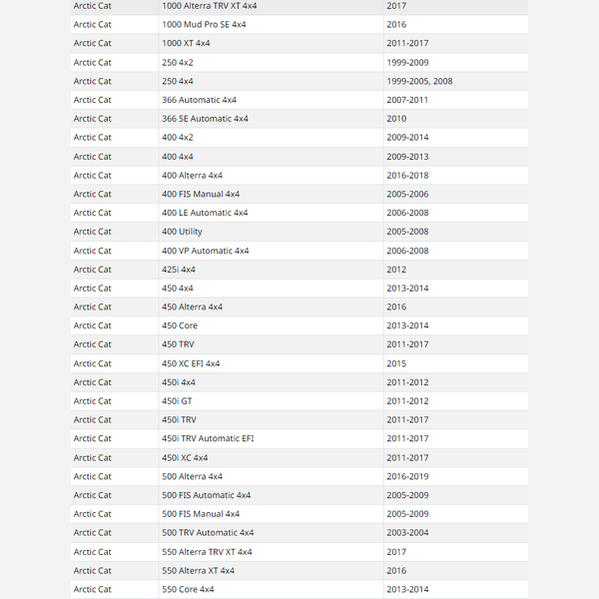Click the 450i TRV Automatic EFI row

point(299,438)
